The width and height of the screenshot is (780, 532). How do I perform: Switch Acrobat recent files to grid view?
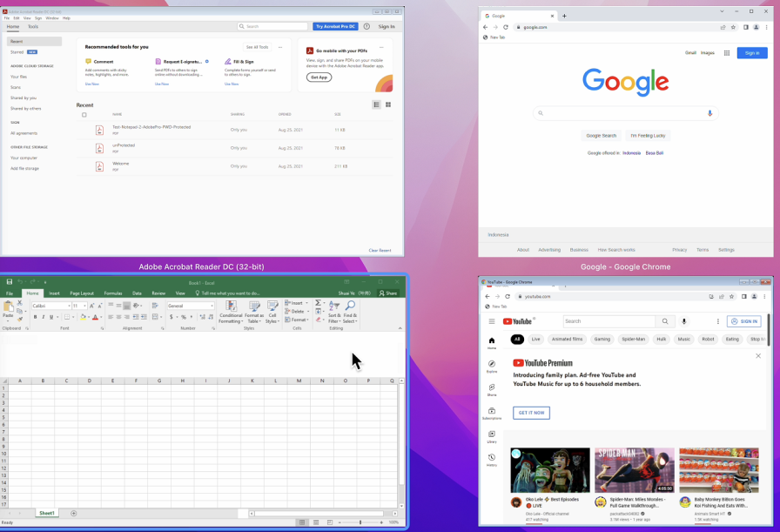[x=388, y=104]
